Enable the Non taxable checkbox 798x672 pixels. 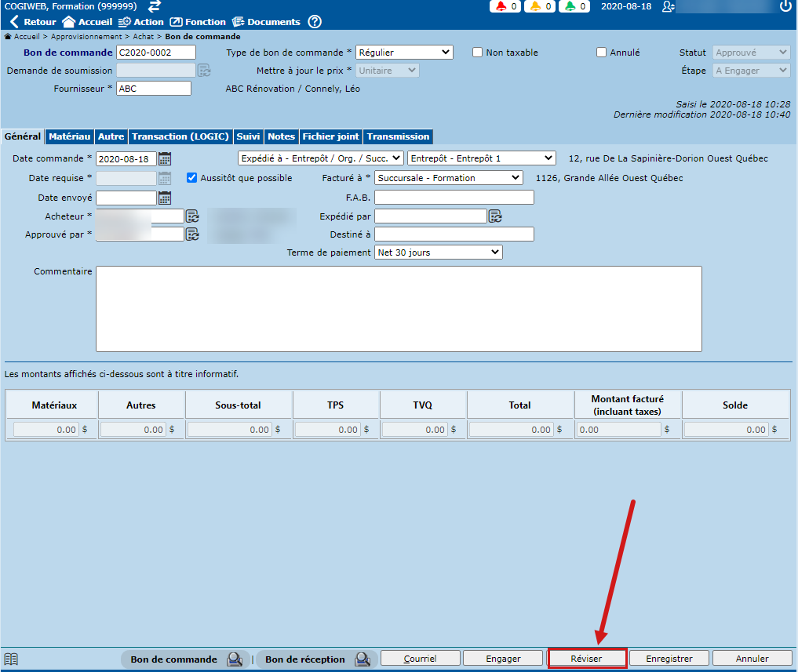478,53
